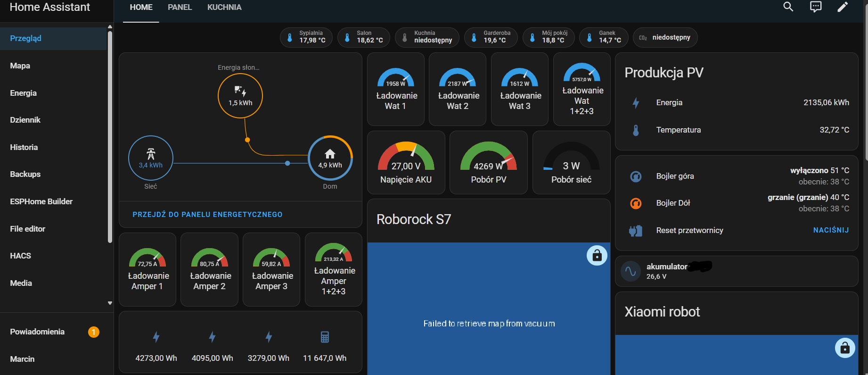This screenshot has width=868, height=375.
Task: Click the lightning icon above 3279,00 Wh
Action: (269, 337)
